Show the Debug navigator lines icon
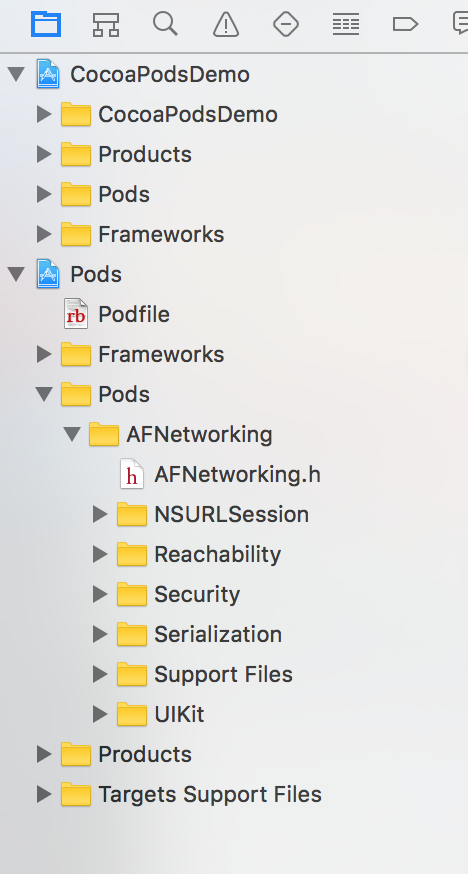This screenshot has height=874, width=468. pos(346,25)
